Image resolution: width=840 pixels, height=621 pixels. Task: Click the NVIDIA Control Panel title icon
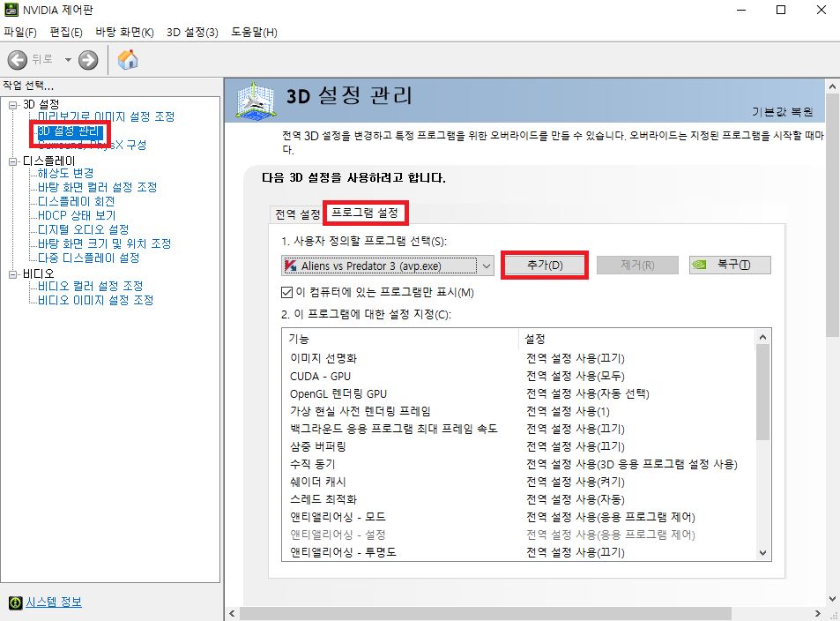click(11, 10)
